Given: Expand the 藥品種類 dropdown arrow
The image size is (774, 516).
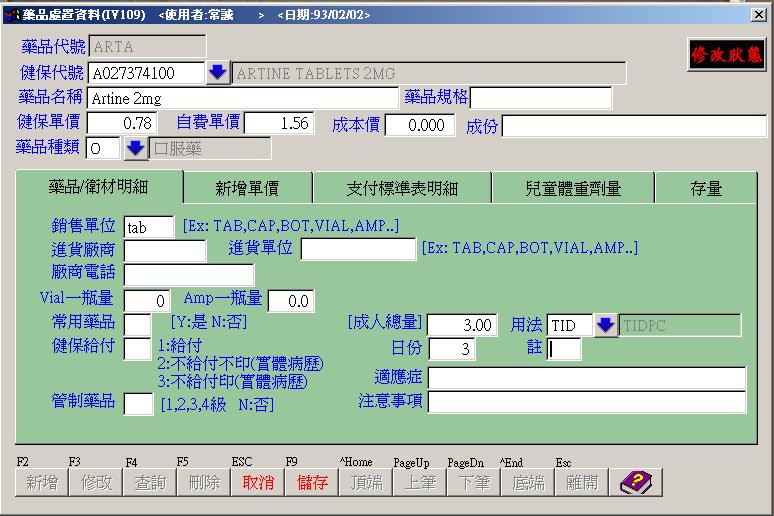Looking at the screenshot, I should point(135,149).
